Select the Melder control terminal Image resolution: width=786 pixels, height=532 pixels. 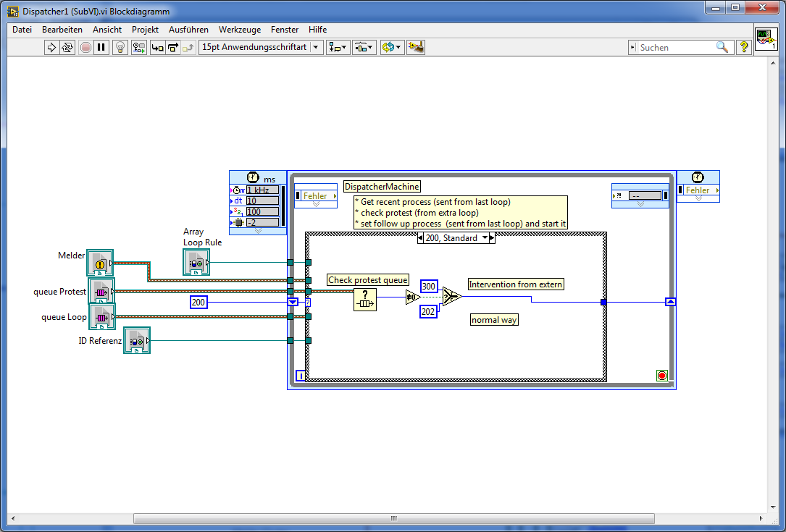[x=99, y=263]
